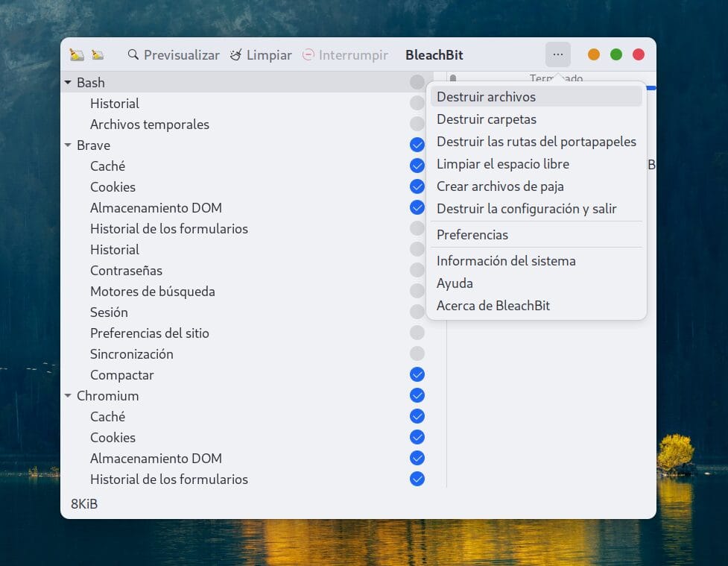Click the Interrumpir stop button
The image size is (728, 566).
tap(345, 55)
